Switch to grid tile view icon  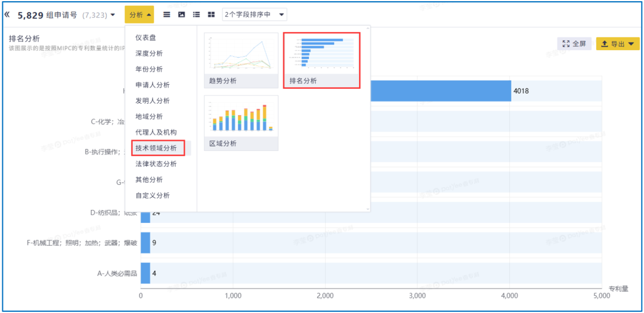click(x=211, y=14)
